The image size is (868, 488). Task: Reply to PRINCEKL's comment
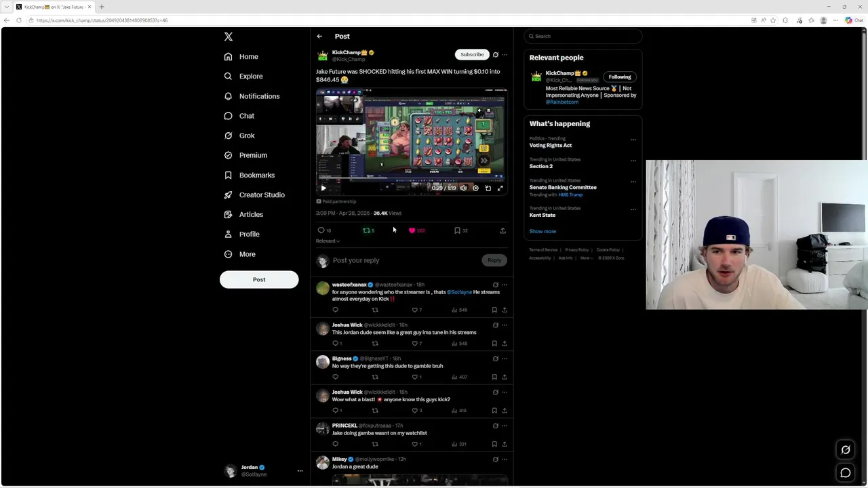(x=335, y=444)
